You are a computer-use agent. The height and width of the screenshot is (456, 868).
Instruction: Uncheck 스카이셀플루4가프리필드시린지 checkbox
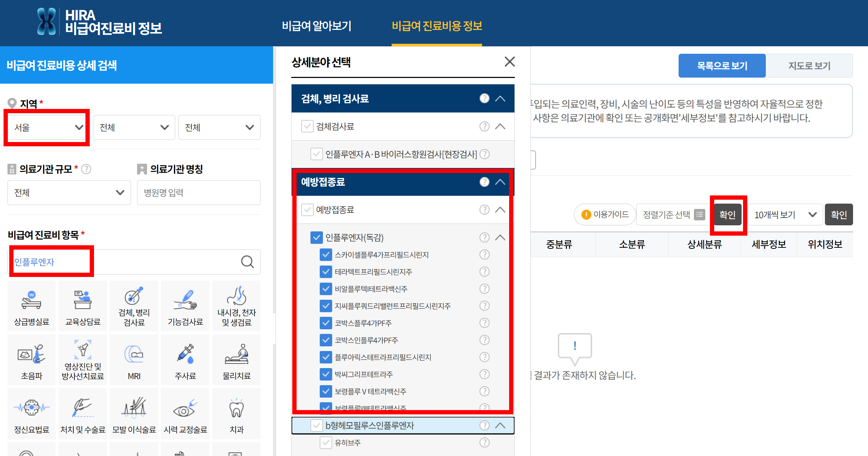[x=326, y=255]
